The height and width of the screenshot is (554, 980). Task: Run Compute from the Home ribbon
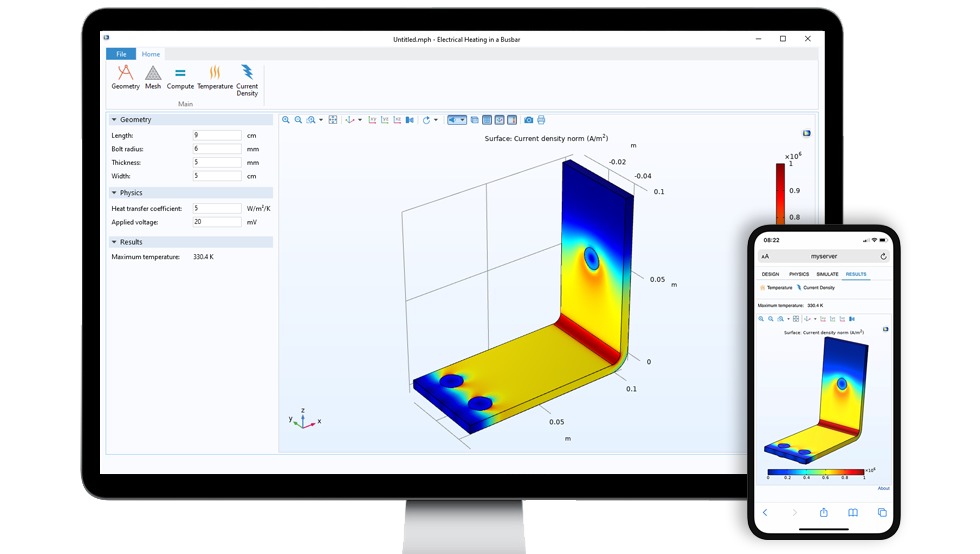(180, 76)
